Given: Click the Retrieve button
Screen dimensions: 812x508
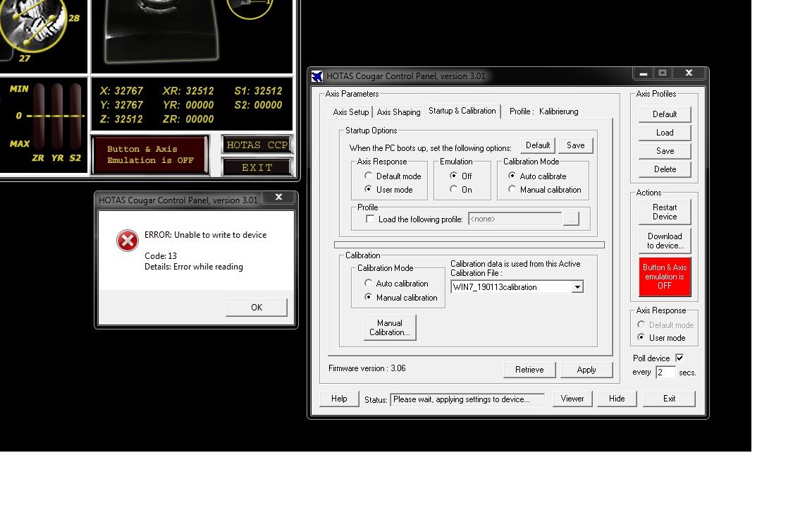Looking at the screenshot, I should (529, 370).
